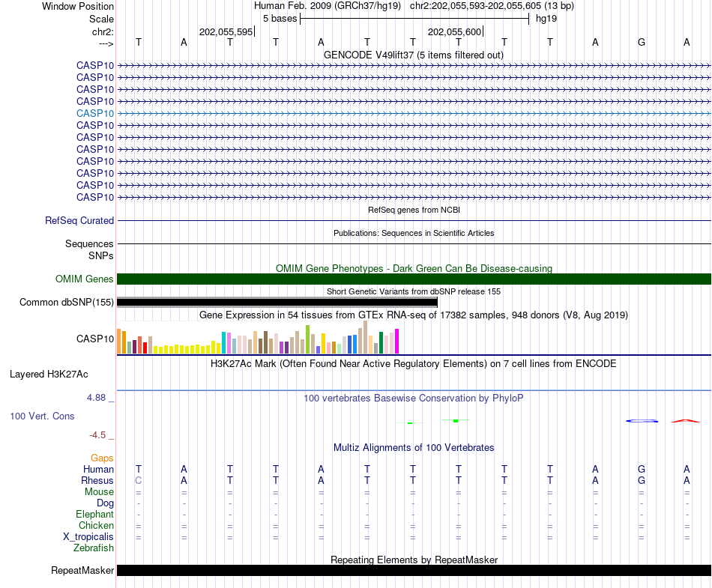Open 'RefSeq genes from NCBI' track title
The height and width of the screenshot is (588, 712).
[x=414, y=210]
